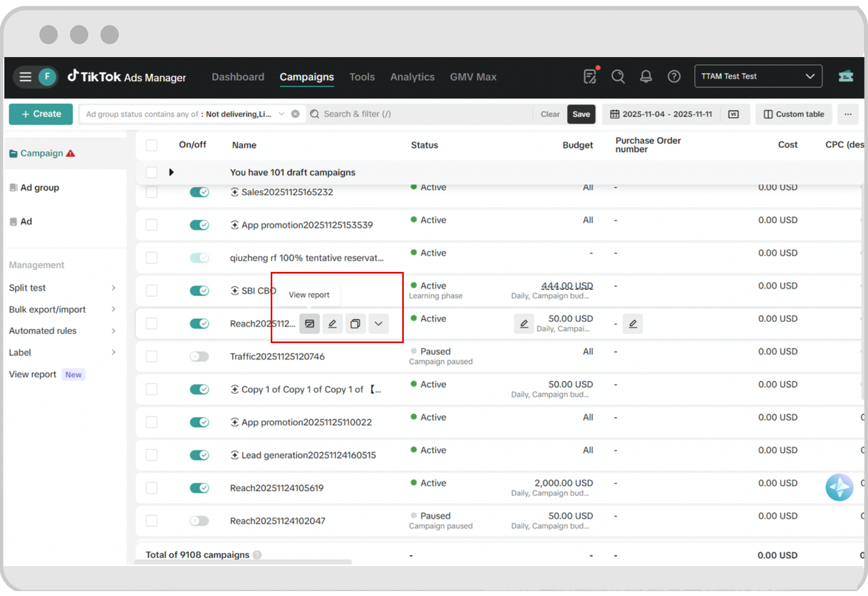
Task: Expand more actions chevron on Reach row
Action: click(378, 324)
